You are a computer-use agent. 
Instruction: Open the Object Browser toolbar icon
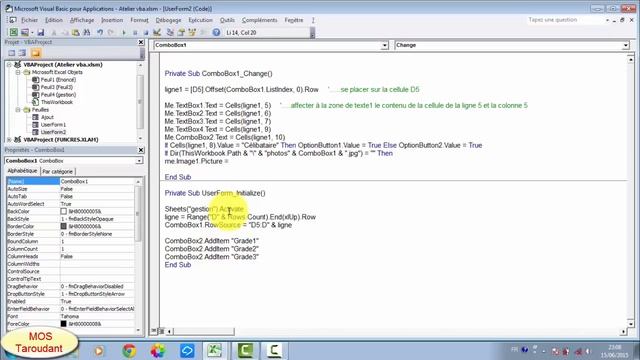[x=192, y=32]
